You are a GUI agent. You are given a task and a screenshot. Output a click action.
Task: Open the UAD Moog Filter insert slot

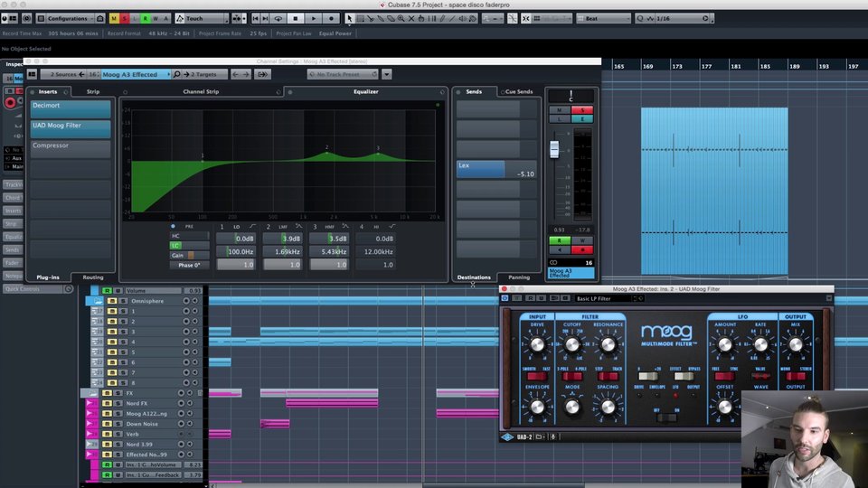pyautogui.click(x=71, y=129)
